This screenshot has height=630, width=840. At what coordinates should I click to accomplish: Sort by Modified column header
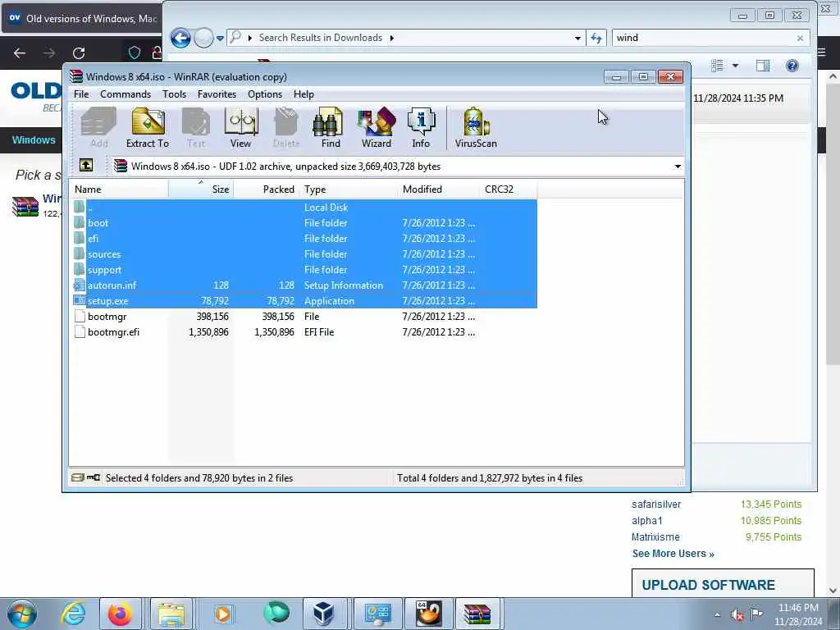(x=439, y=189)
